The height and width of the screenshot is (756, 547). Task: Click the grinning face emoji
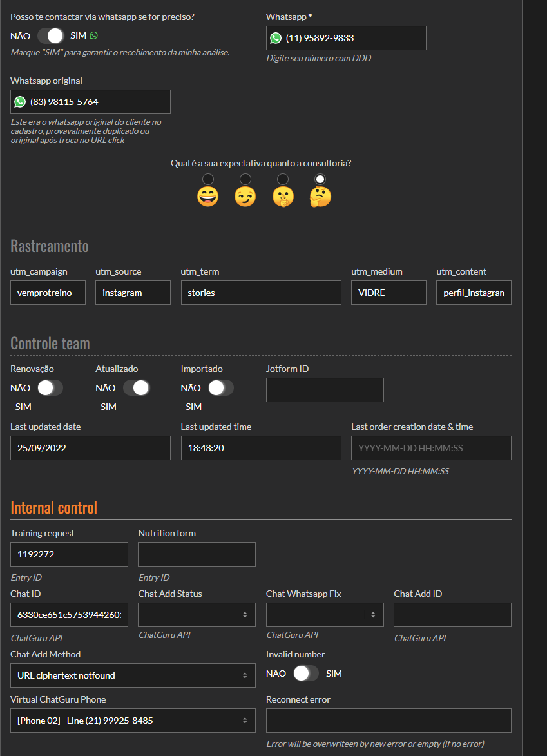pos(207,197)
